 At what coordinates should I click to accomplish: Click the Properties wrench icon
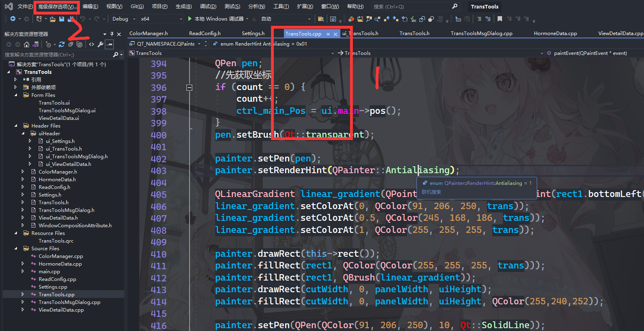tap(100, 44)
